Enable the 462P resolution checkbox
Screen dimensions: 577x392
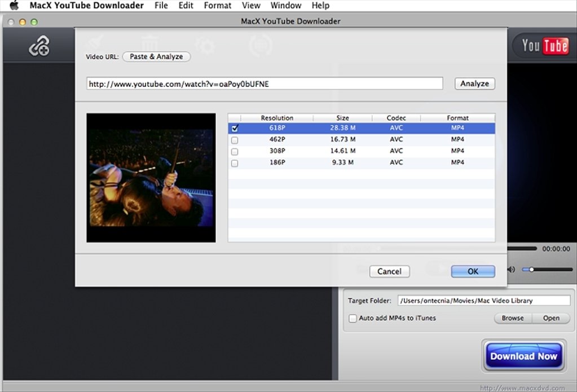coord(235,140)
